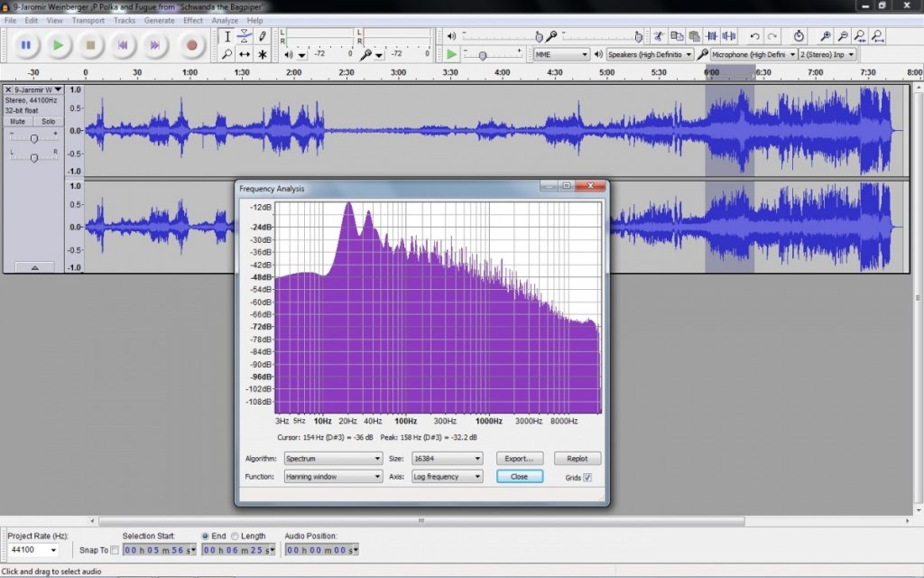This screenshot has height=578, width=924.
Task: Select the Draw pencil tool
Action: [x=263, y=36]
